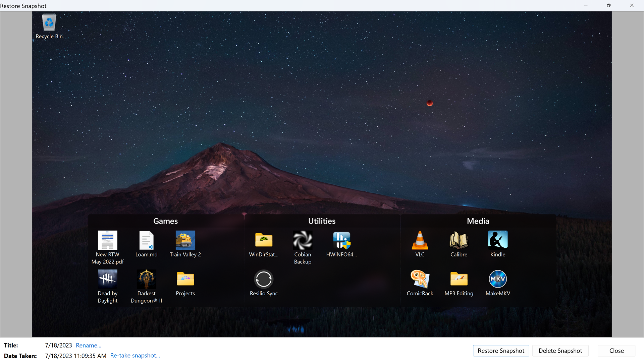Select the VLC media player icon
Viewport: 644px width, 362px height.
tap(420, 240)
